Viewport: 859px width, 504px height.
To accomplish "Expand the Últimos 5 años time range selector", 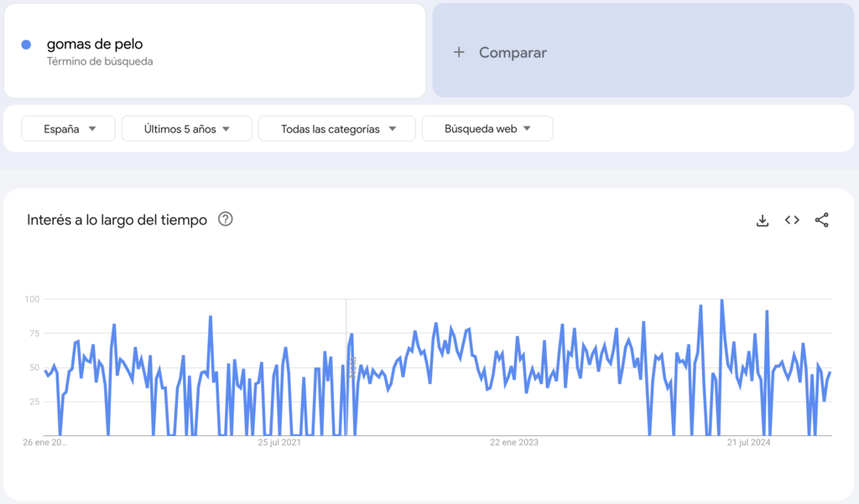I will (186, 128).
